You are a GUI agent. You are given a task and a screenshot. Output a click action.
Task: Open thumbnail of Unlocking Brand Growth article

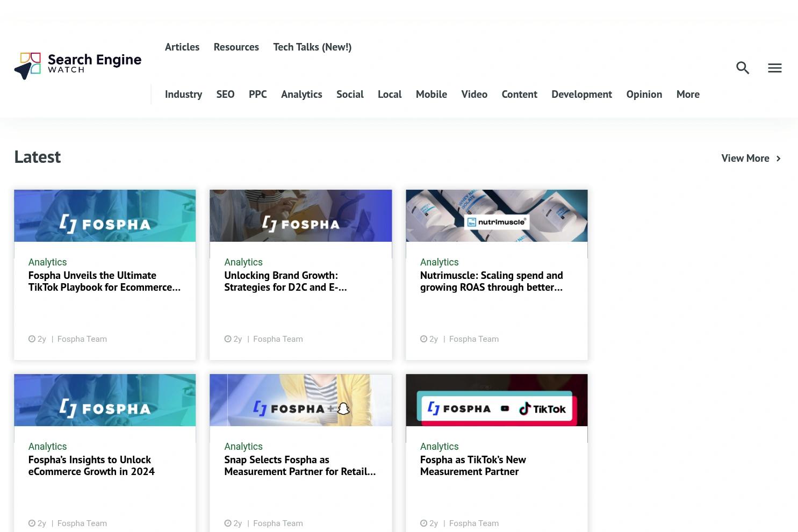301,215
